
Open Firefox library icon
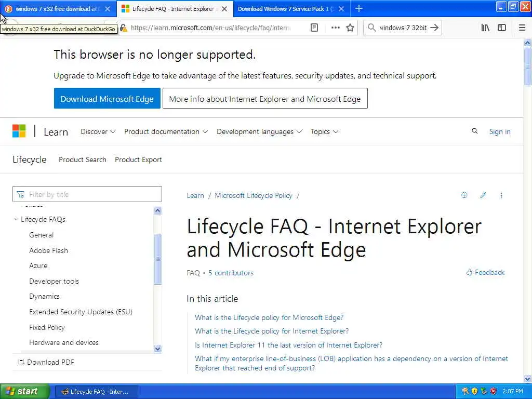point(485,28)
